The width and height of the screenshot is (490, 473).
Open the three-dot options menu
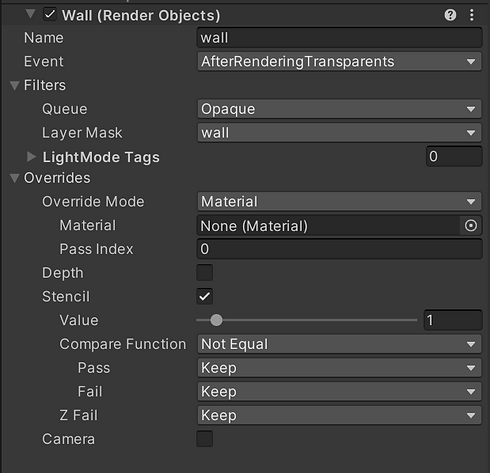(471, 15)
